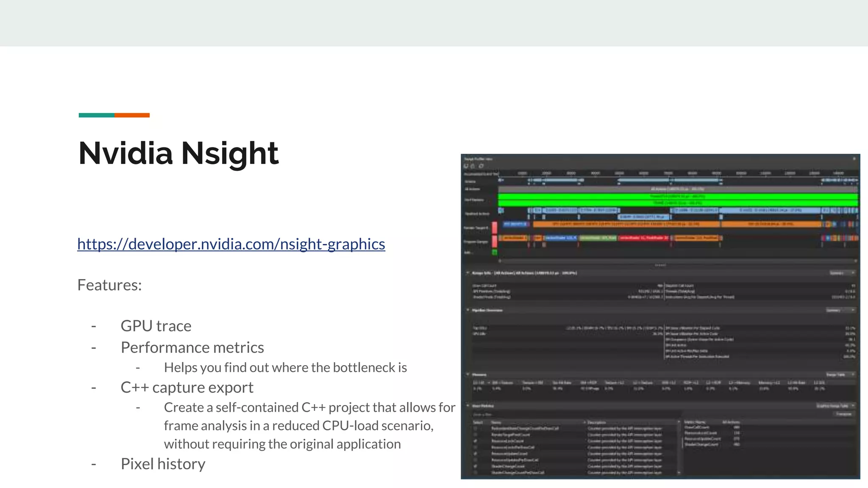Click the timeline's horizontal scrollbar

[678, 261]
